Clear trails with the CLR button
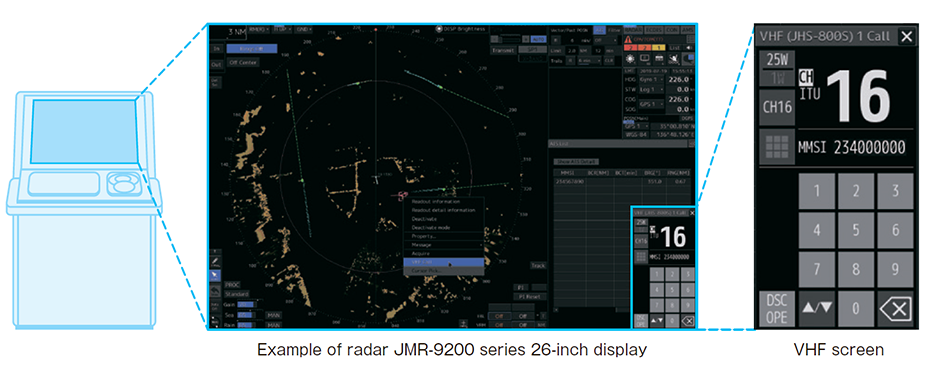The image size is (930, 367). coord(609,60)
